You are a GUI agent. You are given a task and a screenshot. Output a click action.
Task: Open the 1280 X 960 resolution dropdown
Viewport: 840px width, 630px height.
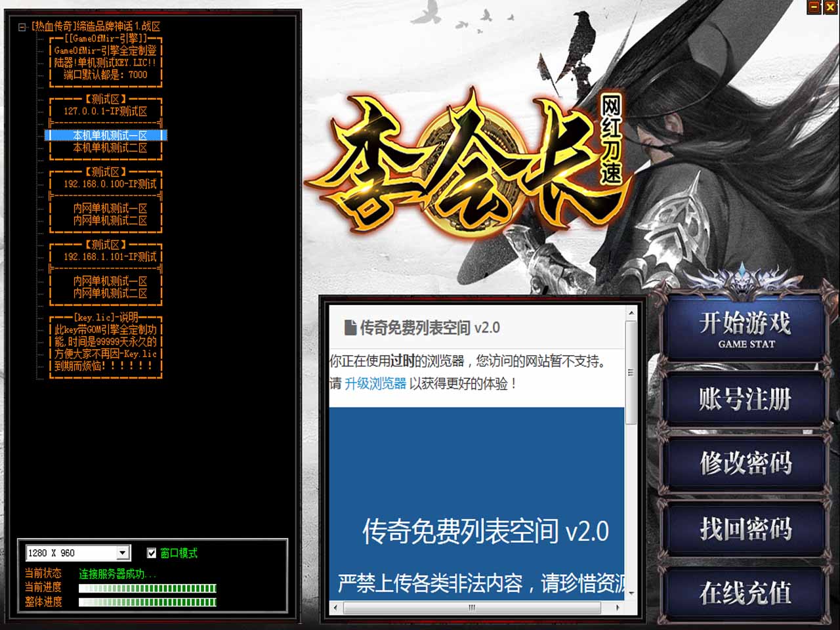tap(123, 553)
